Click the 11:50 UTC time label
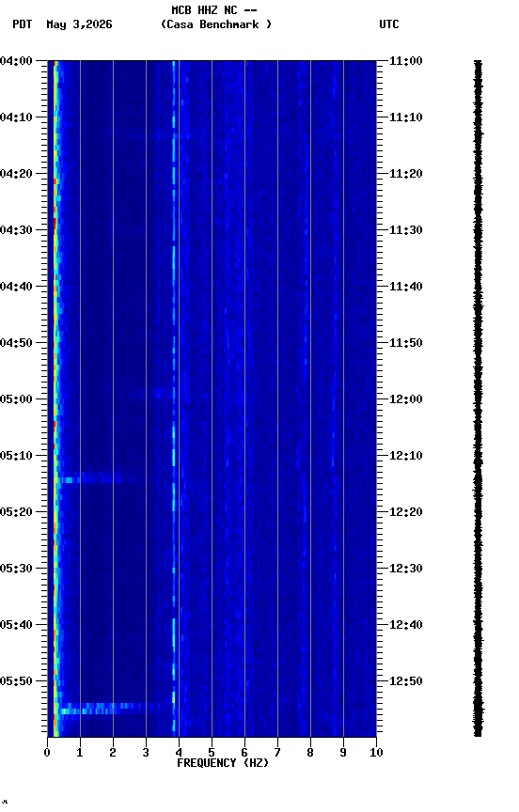The height and width of the screenshot is (812, 519). [x=406, y=343]
